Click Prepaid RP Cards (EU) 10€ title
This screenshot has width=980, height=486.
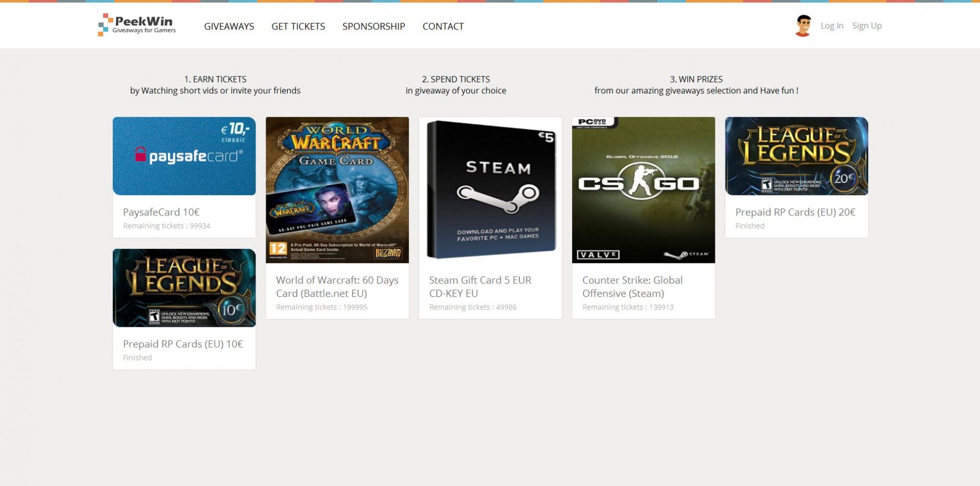point(183,344)
